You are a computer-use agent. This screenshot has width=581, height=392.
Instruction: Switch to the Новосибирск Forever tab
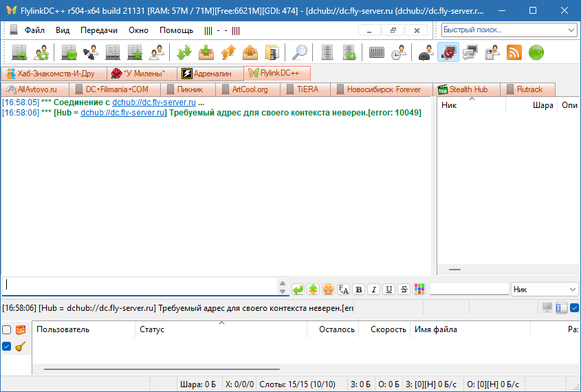point(382,89)
